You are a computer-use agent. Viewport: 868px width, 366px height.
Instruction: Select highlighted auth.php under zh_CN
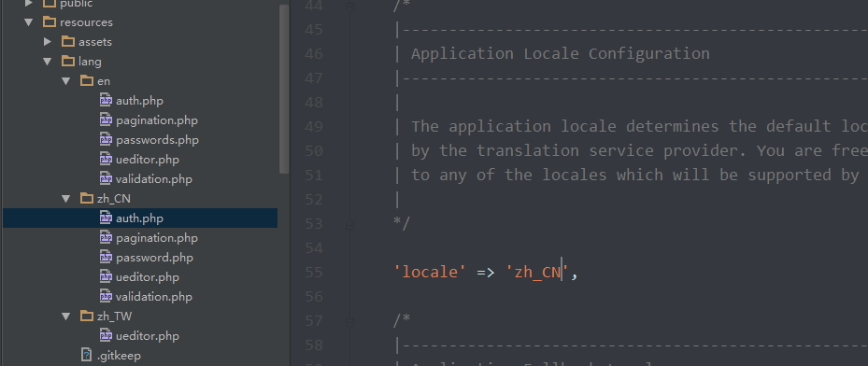pyautogui.click(x=140, y=218)
